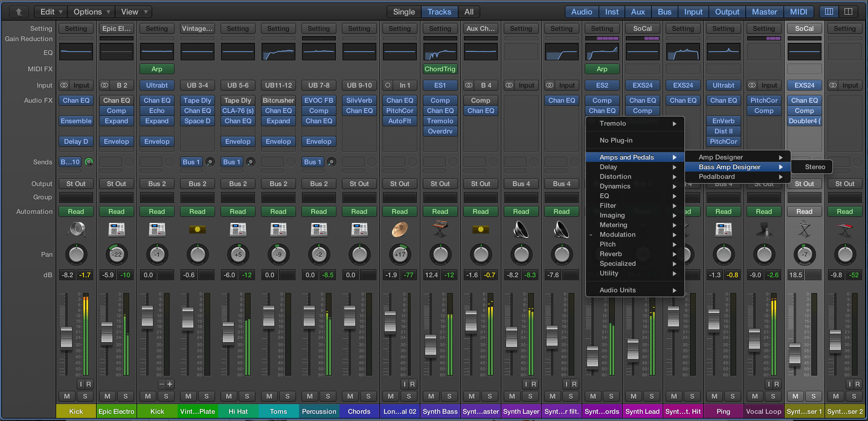This screenshot has width=868, height=421.
Task: Click the pan knob on the Synth Bass channel
Action: 440,255
